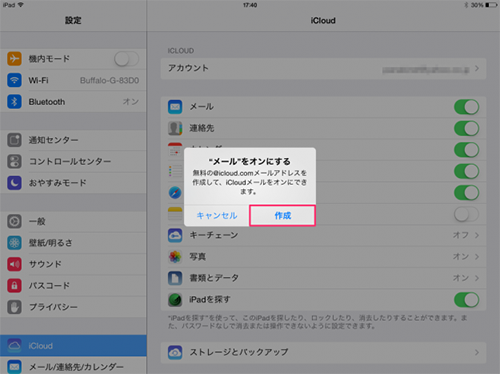Tap the メール/連絡先/カレンダー label
This screenshot has width=500, height=374.
[76, 367]
